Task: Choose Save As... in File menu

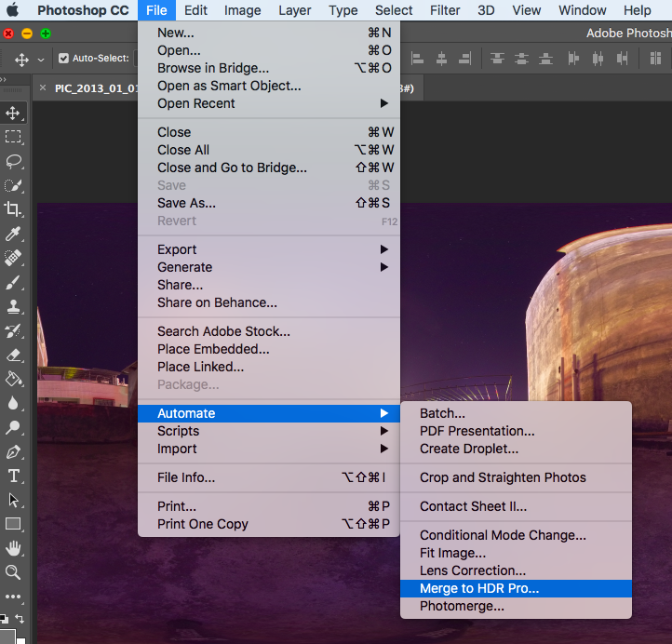Action: [x=269, y=203]
